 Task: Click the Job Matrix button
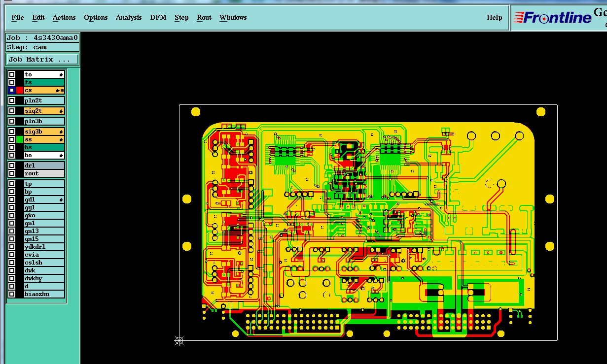click(x=42, y=59)
